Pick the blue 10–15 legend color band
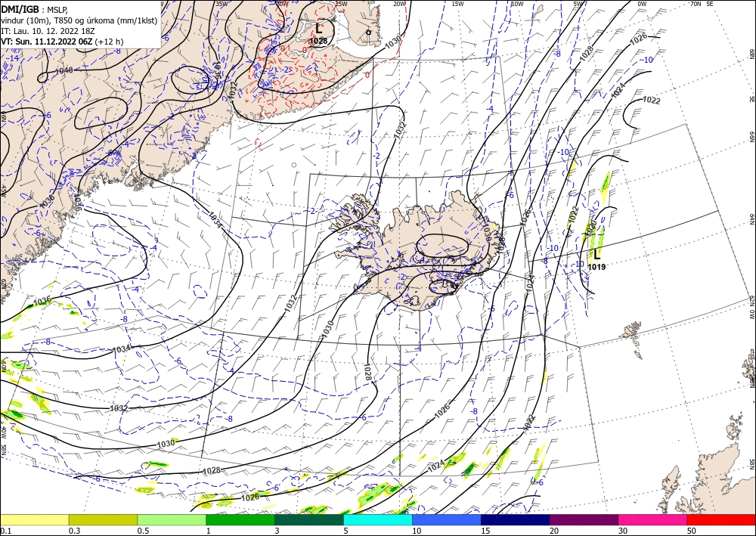756x536 pixels. 447,519
